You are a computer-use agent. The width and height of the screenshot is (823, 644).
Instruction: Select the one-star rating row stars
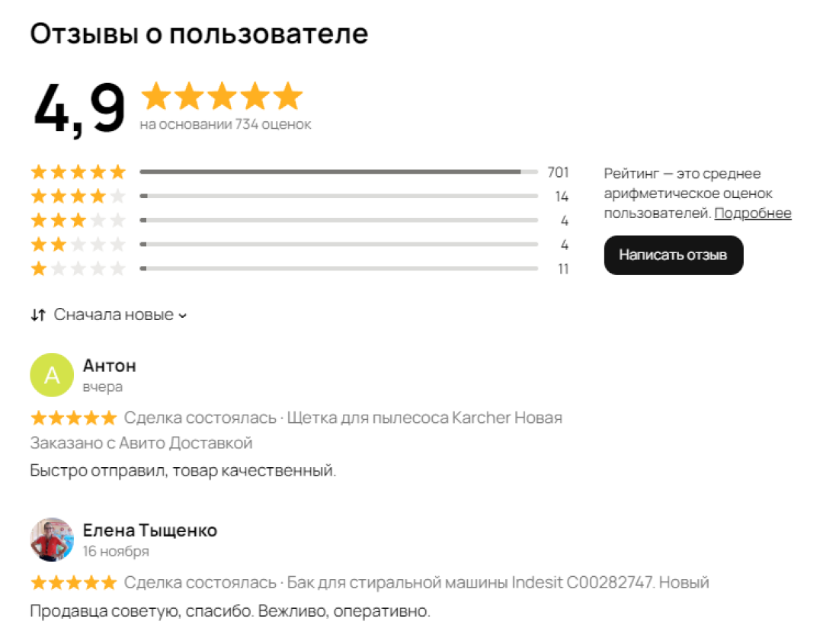pyautogui.click(x=78, y=269)
